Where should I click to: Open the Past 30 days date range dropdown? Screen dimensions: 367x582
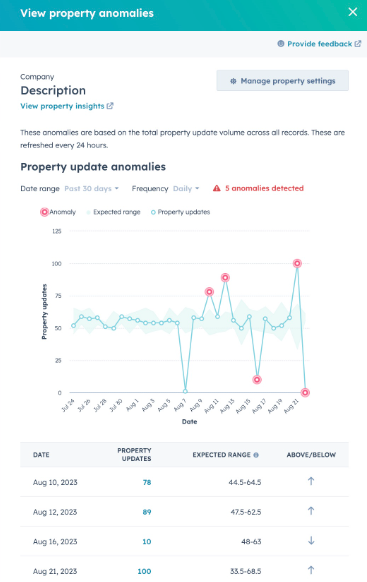pyautogui.click(x=92, y=189)
